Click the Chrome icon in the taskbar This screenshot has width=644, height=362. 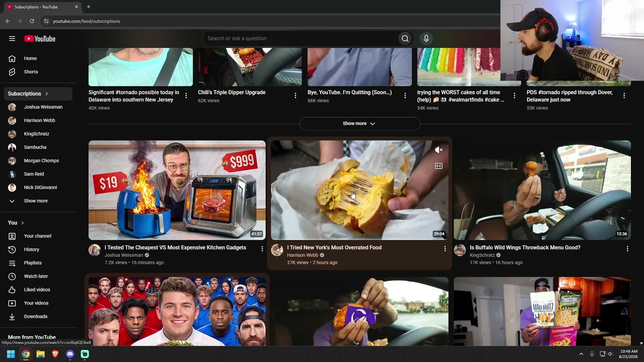[x=26, y=354]
